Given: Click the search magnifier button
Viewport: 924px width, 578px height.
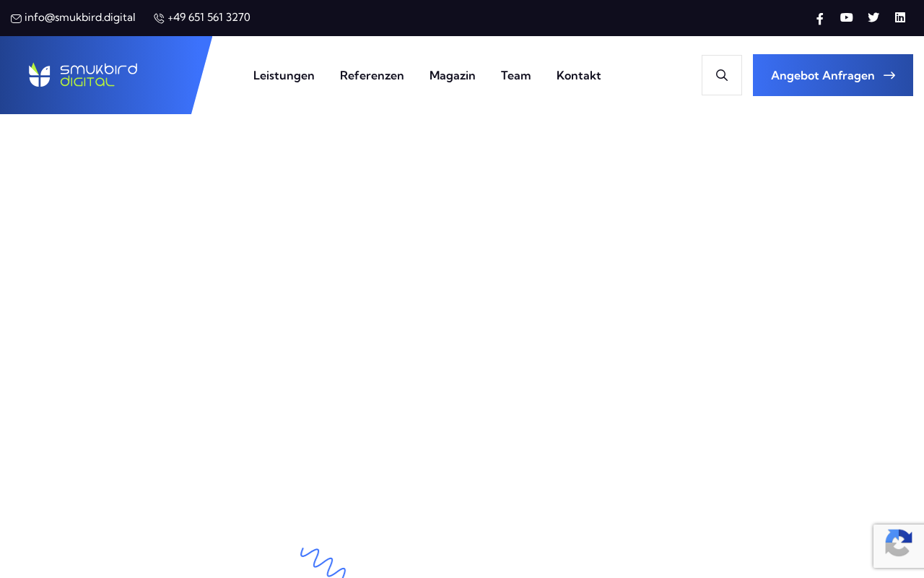Looking at the screenshot, I should 722,75.
